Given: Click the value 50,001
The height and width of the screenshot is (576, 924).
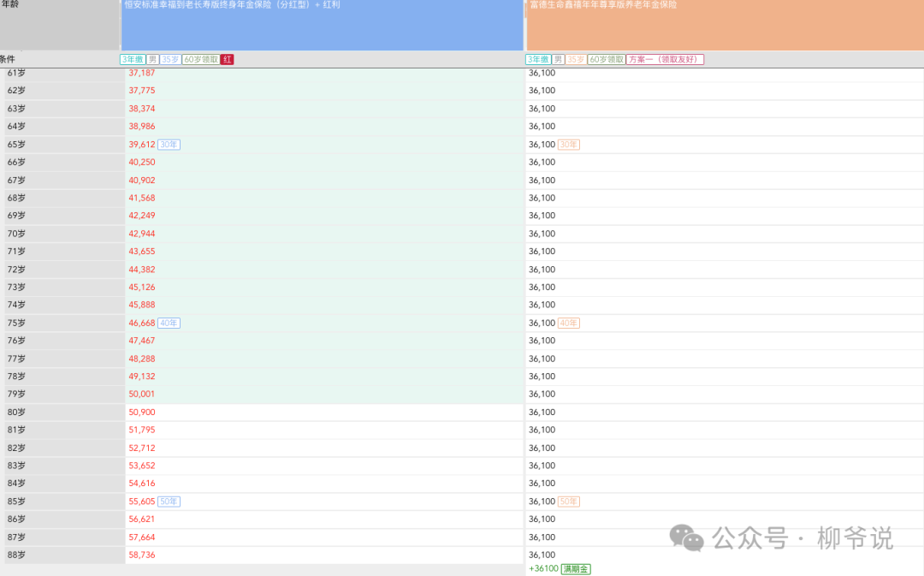Looking at the screenshot, I should pyautogui.click(x=142, y=394).
